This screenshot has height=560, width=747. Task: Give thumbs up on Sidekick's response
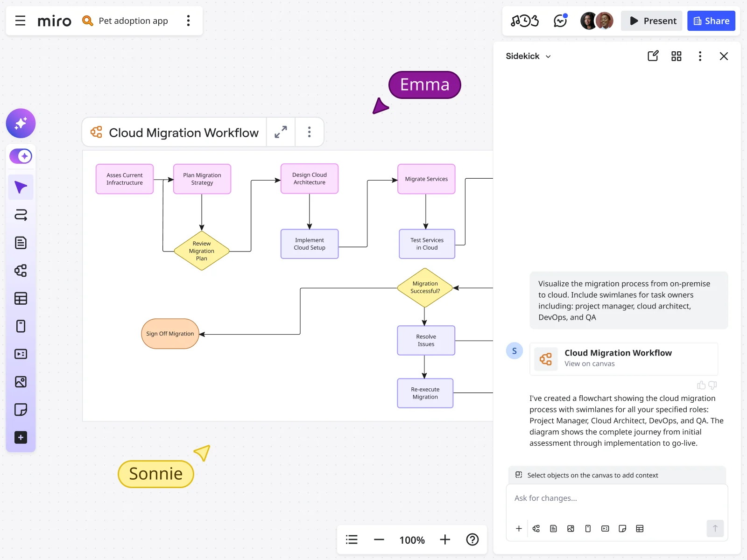pyautogui.click(x=701, y=385)
